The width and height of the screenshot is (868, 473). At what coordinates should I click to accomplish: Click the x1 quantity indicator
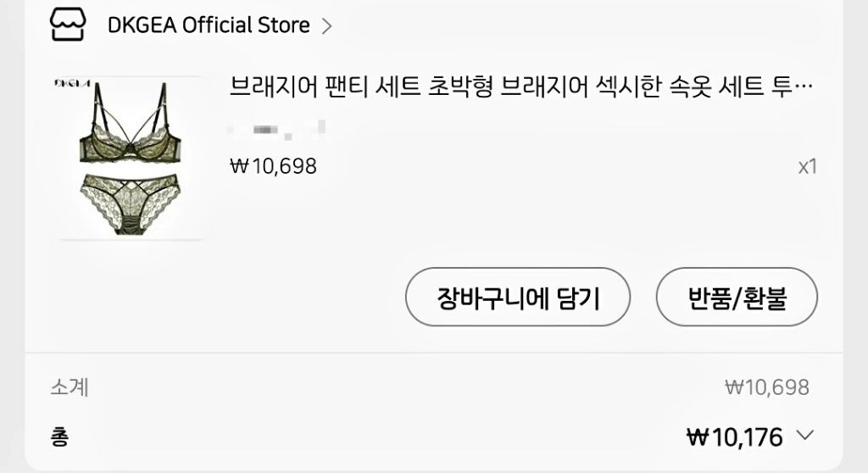pos(807,167)
